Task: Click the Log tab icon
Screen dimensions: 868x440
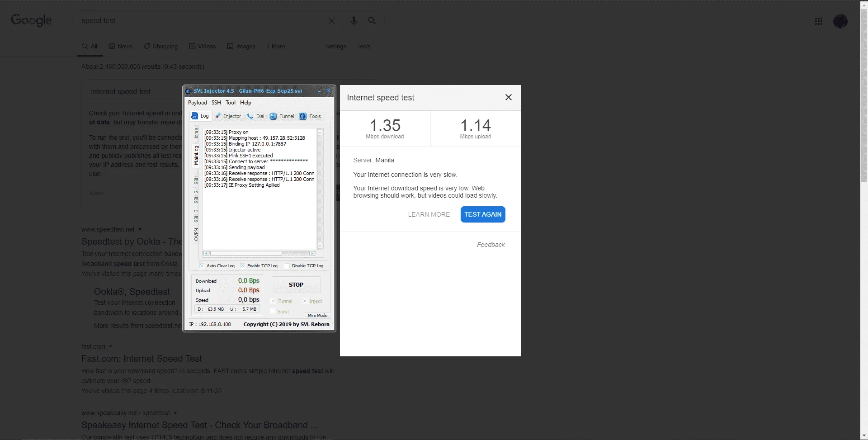Action: coord(194,116)
